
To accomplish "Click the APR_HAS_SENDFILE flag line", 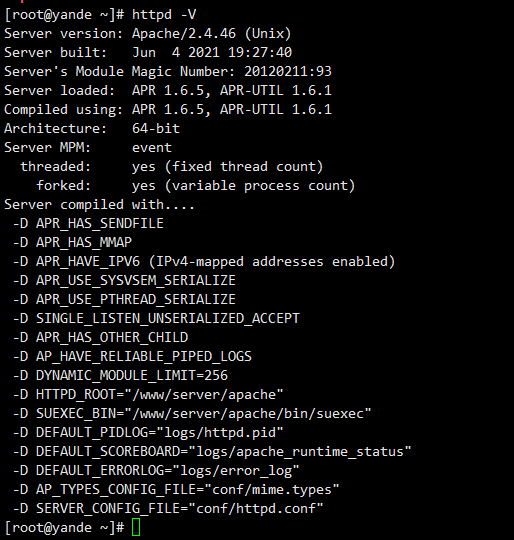I will point(88,224).
